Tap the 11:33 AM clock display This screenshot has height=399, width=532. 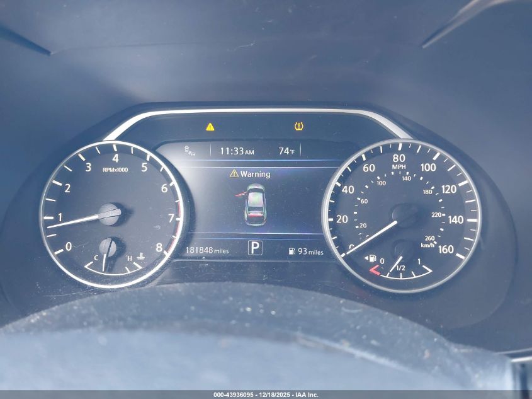(237, 151)
